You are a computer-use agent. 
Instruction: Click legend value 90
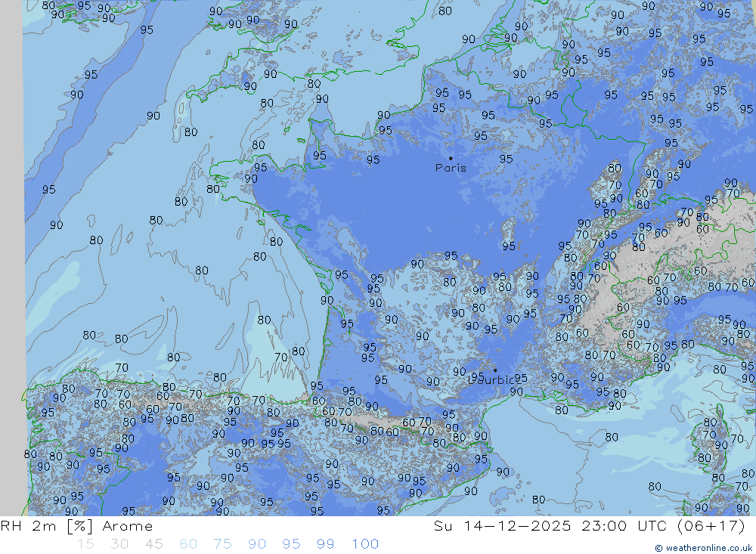tap(256, 544)
